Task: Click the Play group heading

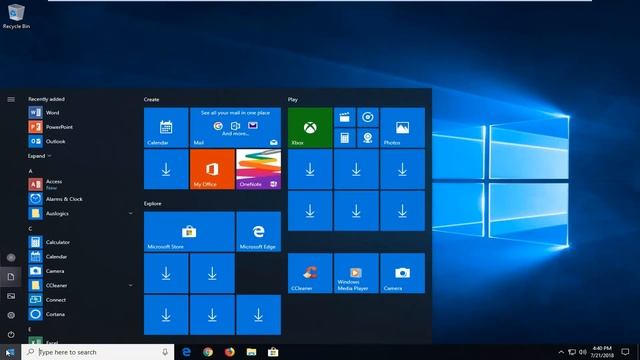Action: pyautogui.click(x=293, y=99)
